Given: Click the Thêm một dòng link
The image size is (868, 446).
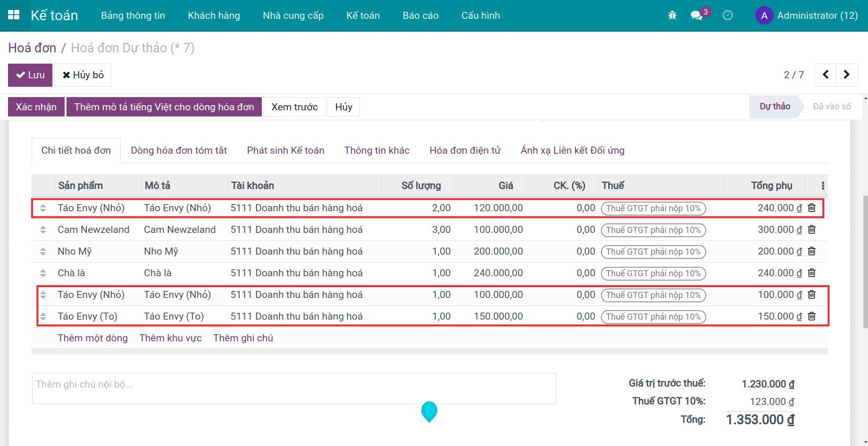Looking at the screenshot, I should click(x=92, y=338).
